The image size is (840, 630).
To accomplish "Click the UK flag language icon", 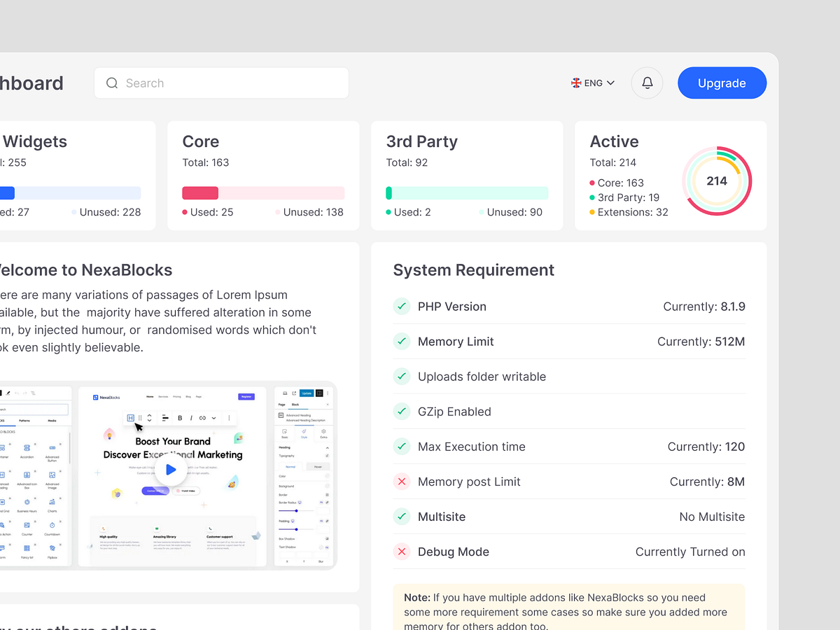I will click(576, 83).
